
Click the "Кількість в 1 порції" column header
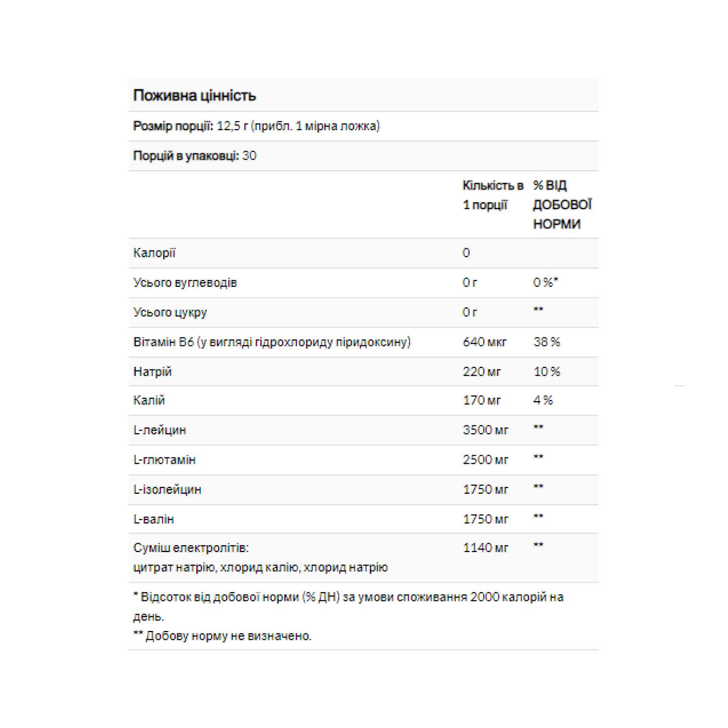tap(492, 195)
